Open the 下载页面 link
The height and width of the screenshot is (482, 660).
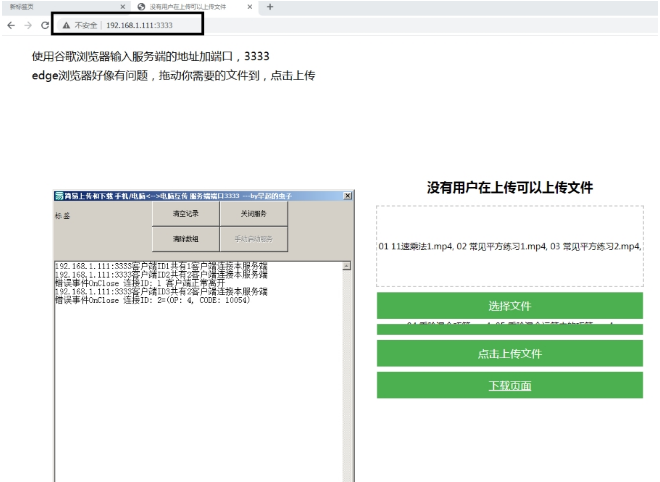pyautogui.click(x=510, y=386)
